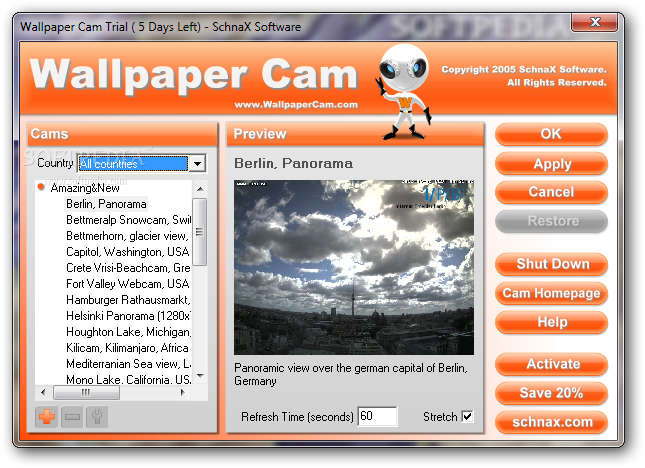Viewport: 645px width, 468px height.
Task: Click the orange plus add cam icon
Action: (46, 417)
